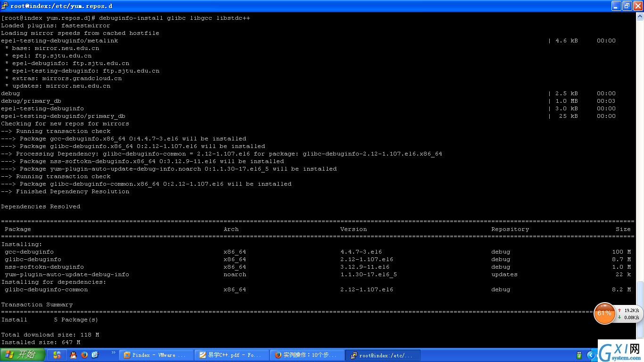644x362 pixels.
Task: Click the 'Version' column header
Action: (354, 229)
